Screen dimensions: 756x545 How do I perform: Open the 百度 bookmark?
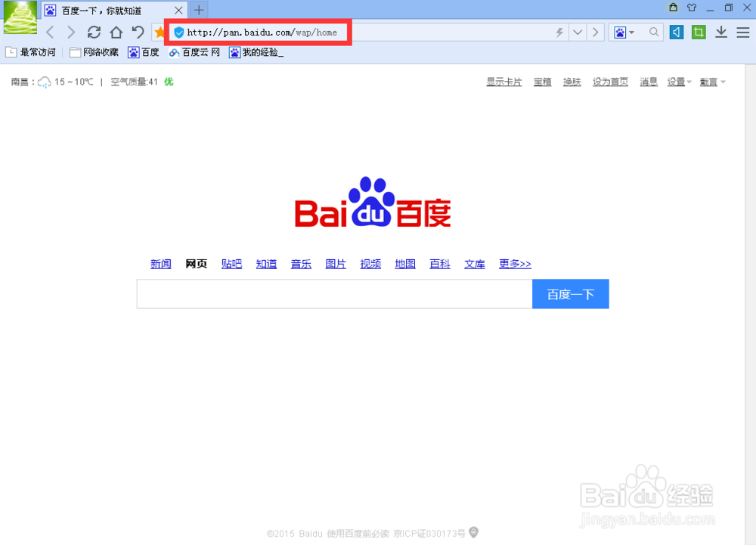(143, 52)
